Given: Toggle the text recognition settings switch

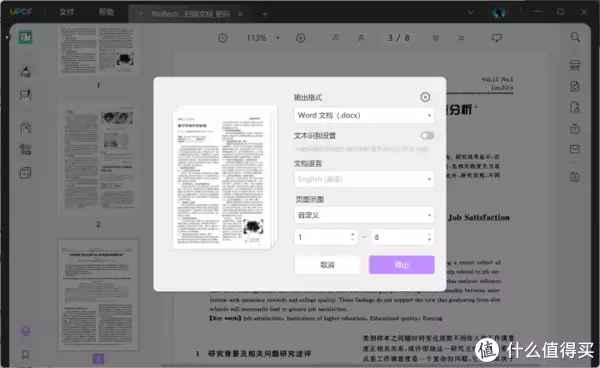Looking at the screenshot, I should pyautogui.click(x=427, y=135).
